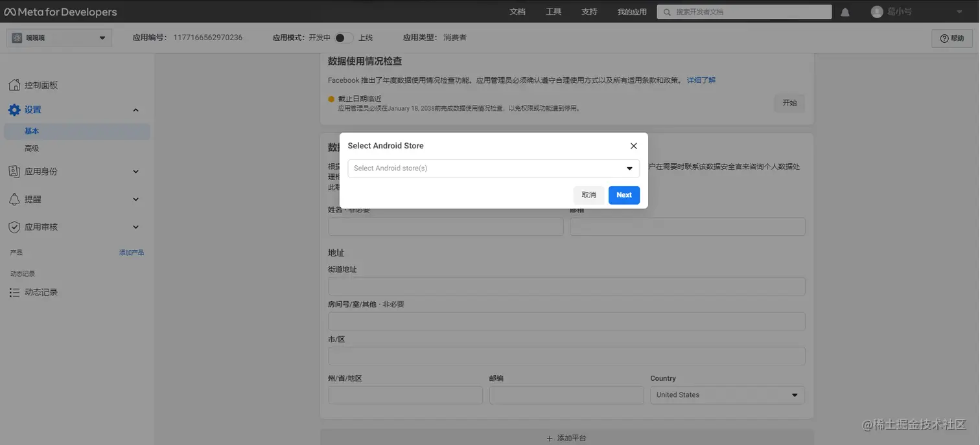
Task: Open 应用审核 via the shield icon
Action: point(14,227)
